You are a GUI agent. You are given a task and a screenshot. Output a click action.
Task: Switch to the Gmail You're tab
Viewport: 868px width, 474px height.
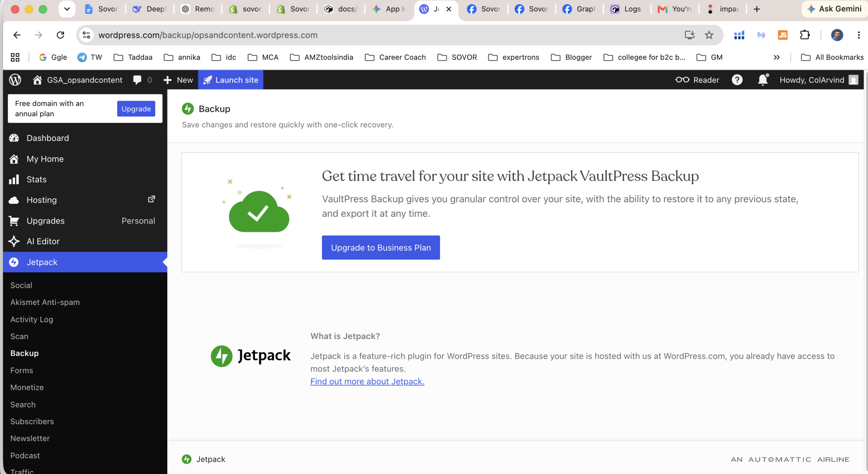coord(675,9)
